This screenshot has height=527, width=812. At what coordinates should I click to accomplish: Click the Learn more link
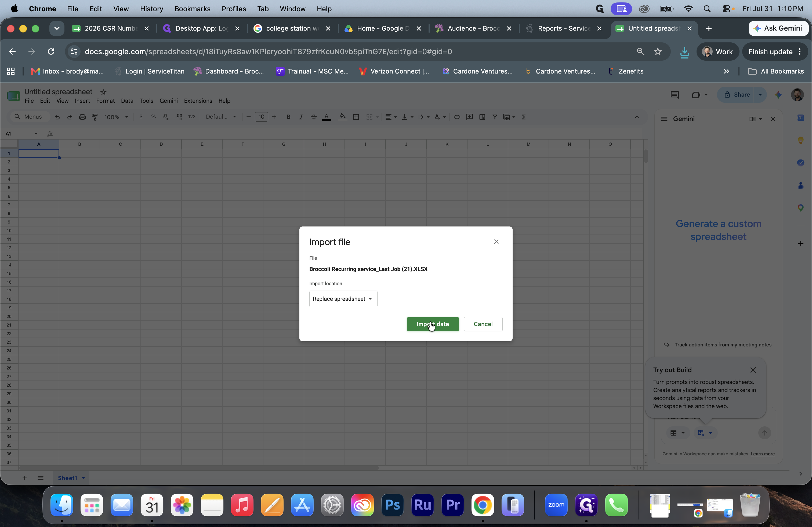[x=762, y=454]
